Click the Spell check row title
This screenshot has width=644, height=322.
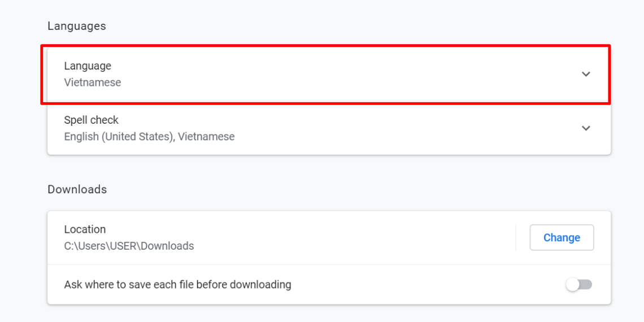tap(92, 120)
